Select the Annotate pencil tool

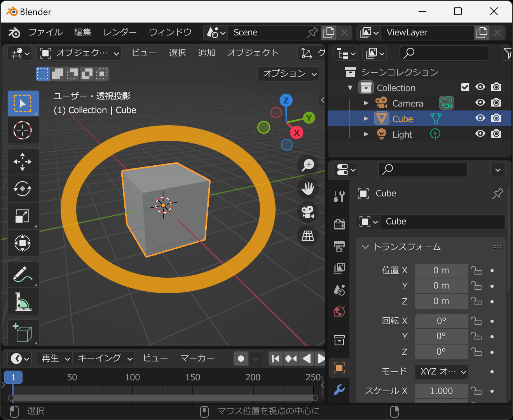click(23, 275)
